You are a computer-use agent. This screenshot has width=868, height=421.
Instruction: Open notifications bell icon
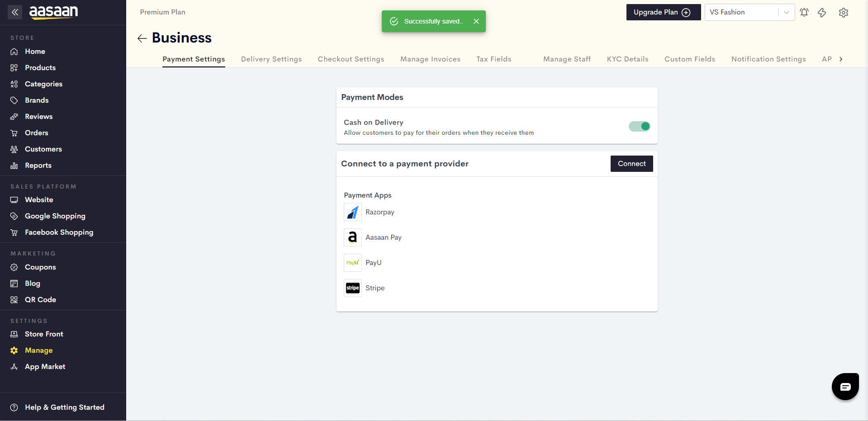pos(804,12)
